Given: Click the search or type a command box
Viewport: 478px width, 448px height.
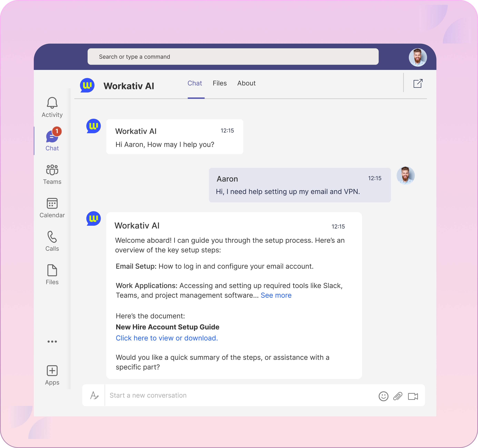Looking at the screenshot, I should 233,57.
